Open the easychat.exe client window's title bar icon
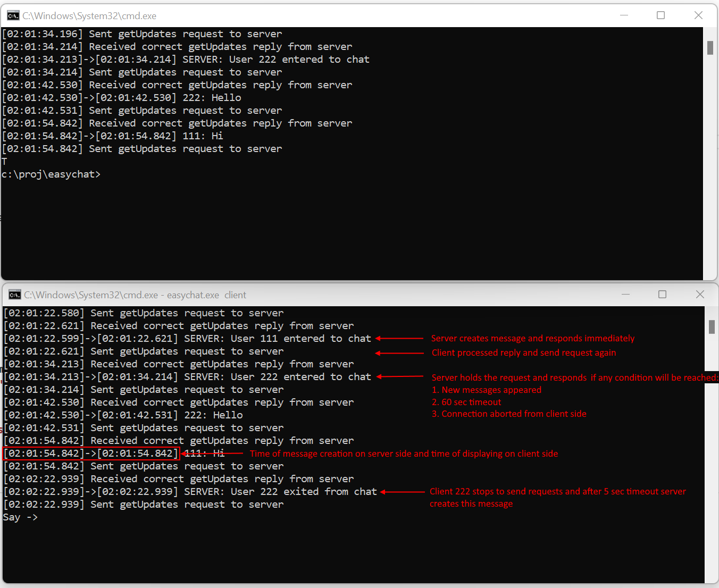Image resolution: width=719 pixels, height=588 pixels. (x=15, y=295)
